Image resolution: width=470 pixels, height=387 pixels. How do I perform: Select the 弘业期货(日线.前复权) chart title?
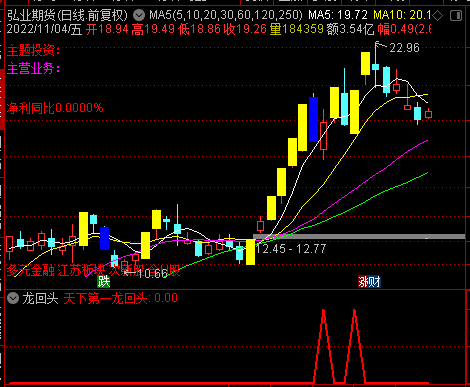point(67,15)
